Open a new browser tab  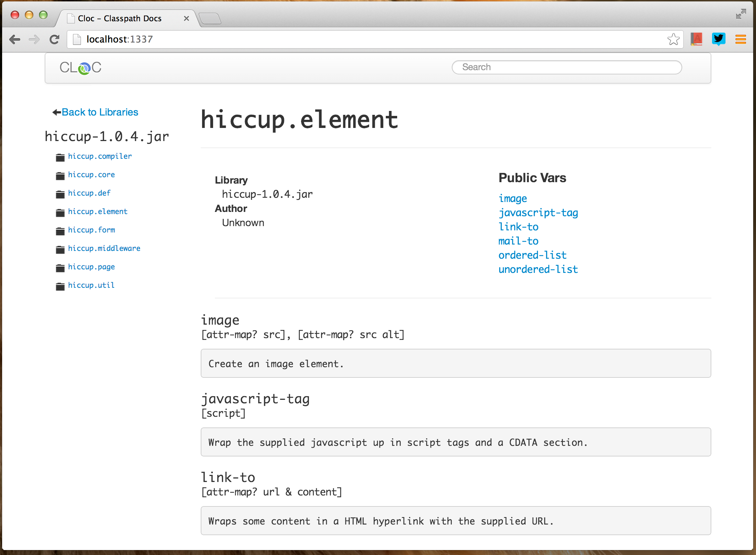(x=210, y=18)
